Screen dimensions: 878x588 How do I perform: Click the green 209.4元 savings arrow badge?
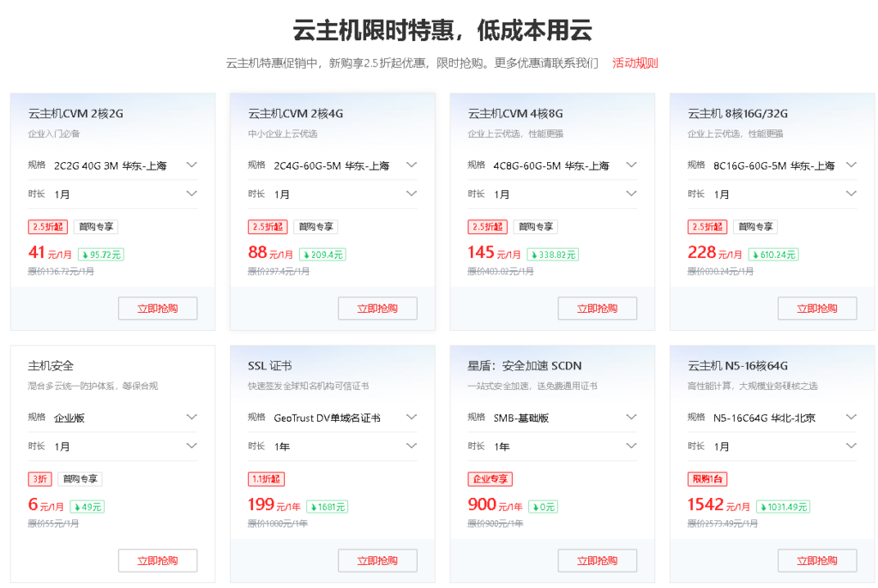click(x=322, y=255)
